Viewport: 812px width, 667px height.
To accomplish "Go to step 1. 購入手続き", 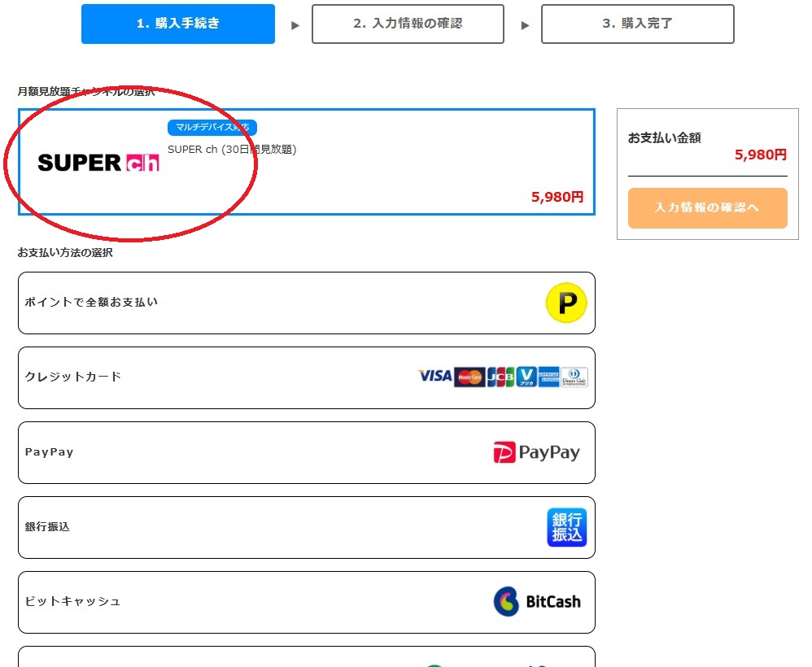I will (178, 24).
